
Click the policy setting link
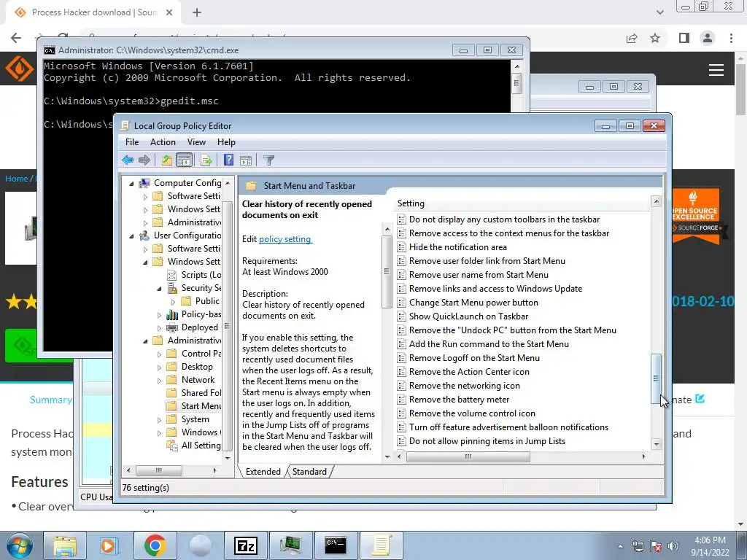pyautogui.click(x=285, y=239)
